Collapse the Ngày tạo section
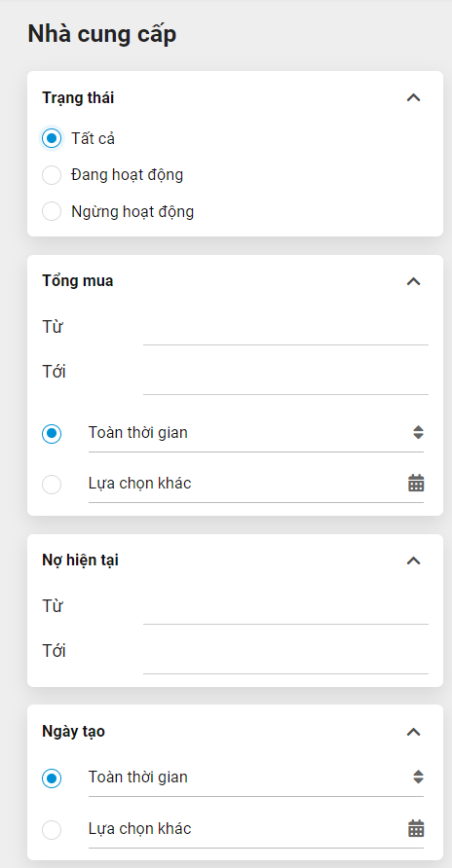 (x=413, y=732)
